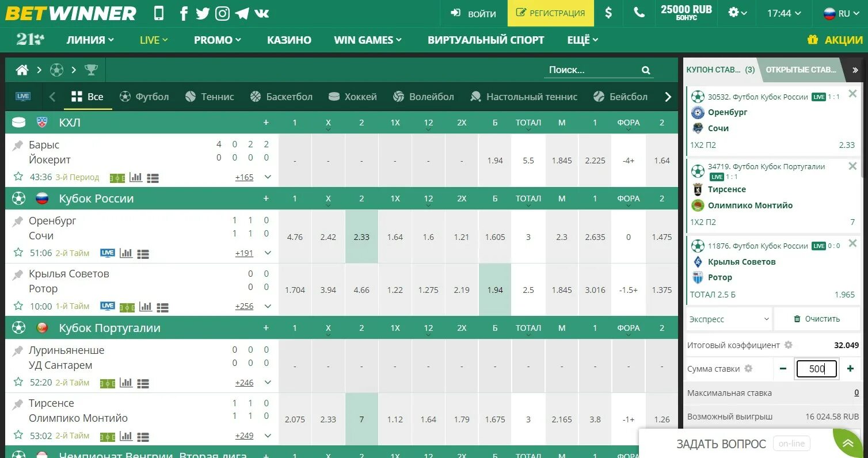Toggle the LIVE filter button
Image resolution: width=868 pixels, height=458 pixels.
pyautogui.click(x=23, y=97)
